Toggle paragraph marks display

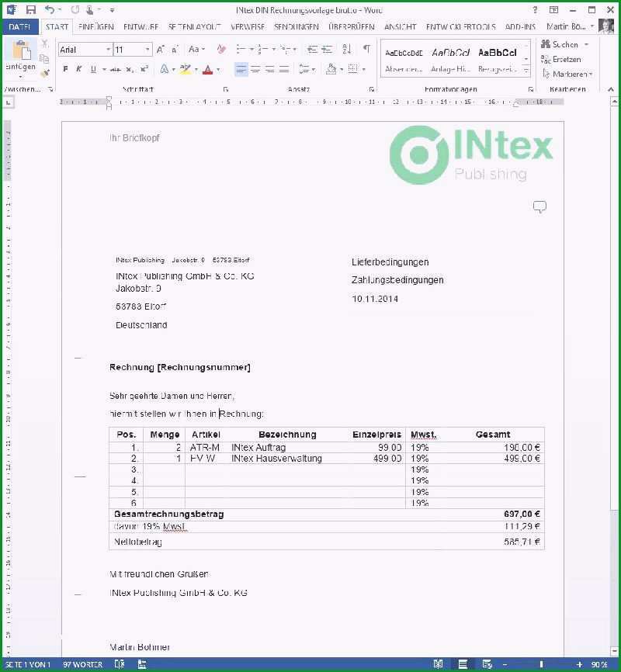tap(366, 49)
